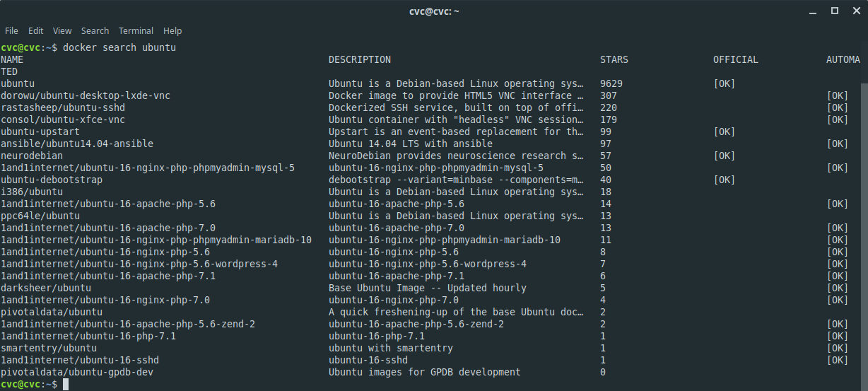Select image name 1and1internet/ubuntu-16-apache-php-5.6-zend-2
Image resolution: width=868 pixels, height=391 pixels.
pyautogui.click(x=128, y=324)
